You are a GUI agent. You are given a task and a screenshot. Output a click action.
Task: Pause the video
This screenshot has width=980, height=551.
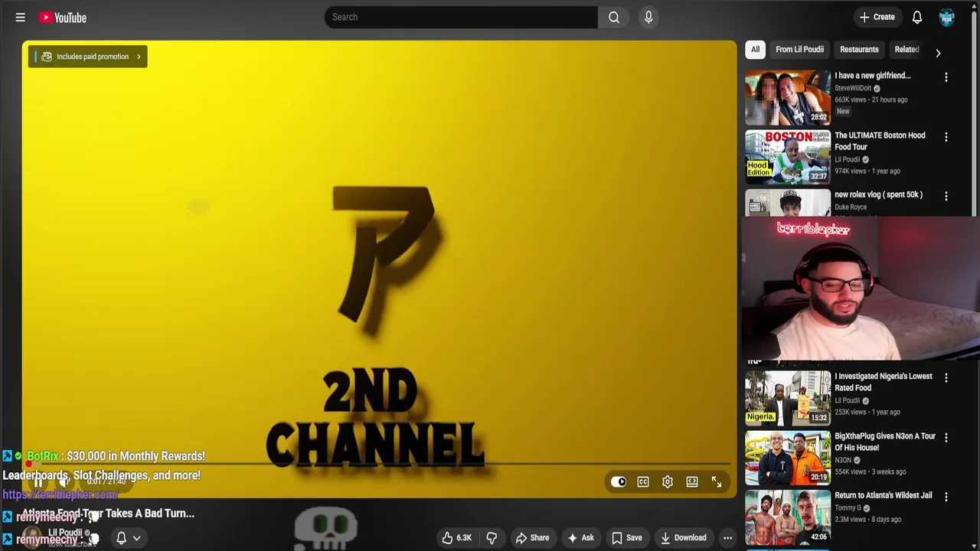click(38, 482)
